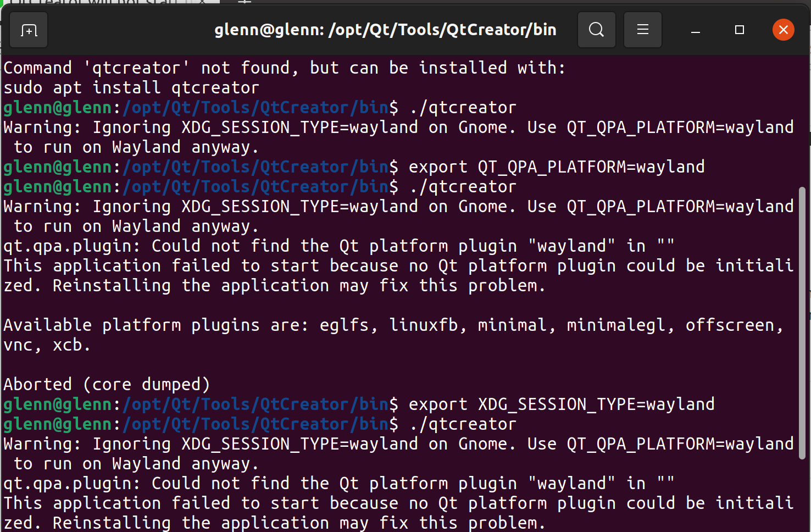Click 'eglfs' in the plugin list
This screenshot has height=532, width=811.
[344, 325]
